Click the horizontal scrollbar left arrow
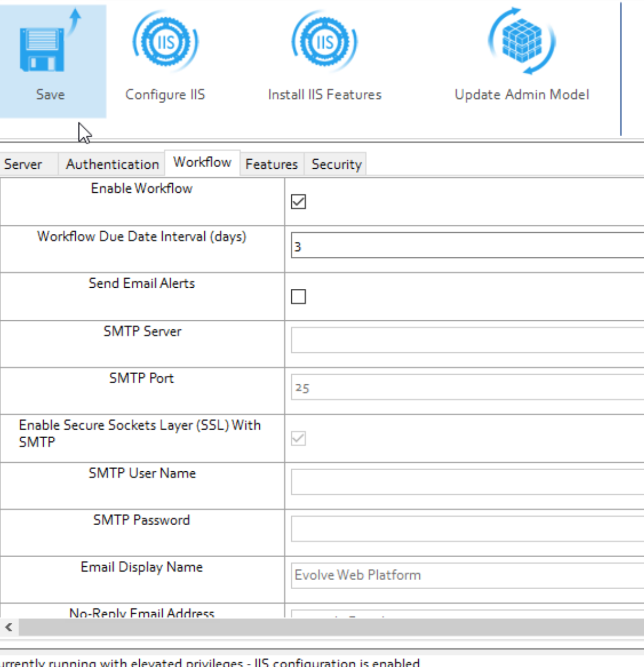This screenshot has width=644, height=667. point(9,627)
